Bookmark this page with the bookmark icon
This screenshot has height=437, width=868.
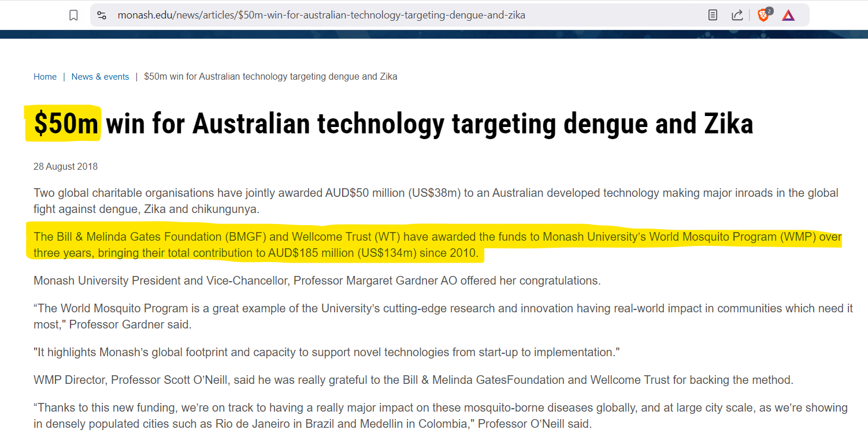click(73, 16)
